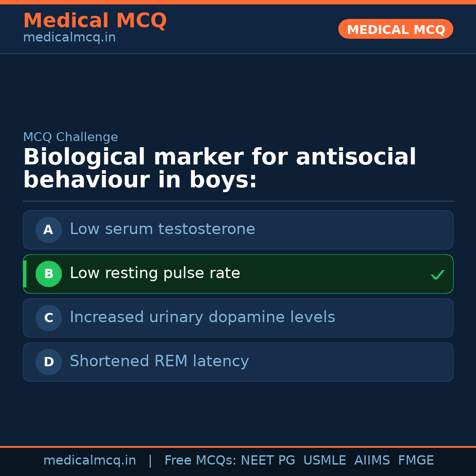Click the A letter circle icon

click(48, 230)
